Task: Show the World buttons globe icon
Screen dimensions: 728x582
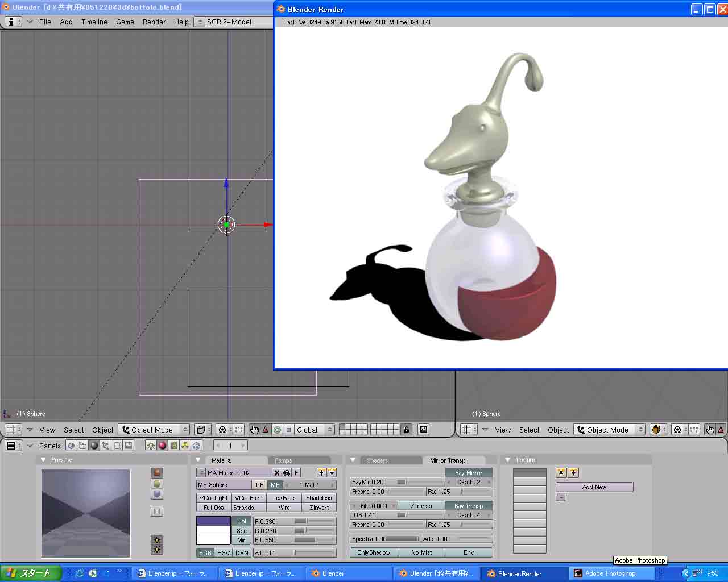Action: coord(196,446)
